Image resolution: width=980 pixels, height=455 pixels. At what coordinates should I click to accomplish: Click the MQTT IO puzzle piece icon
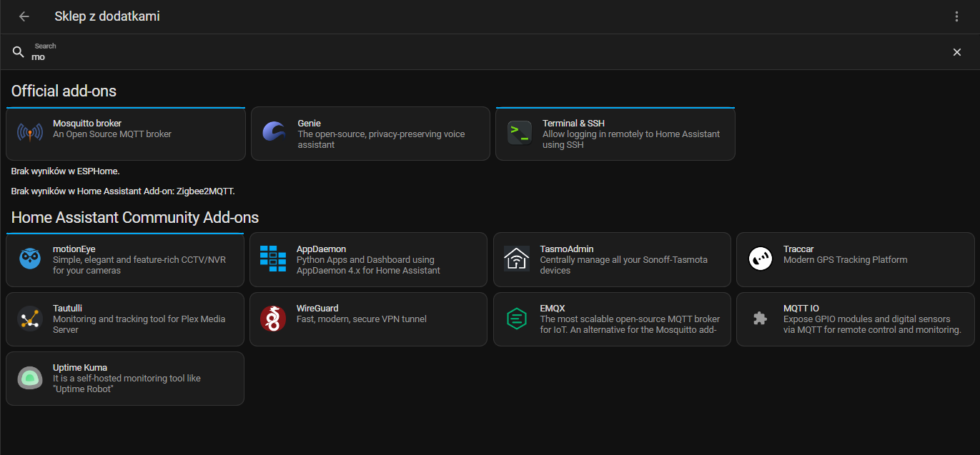coord(760,319)
